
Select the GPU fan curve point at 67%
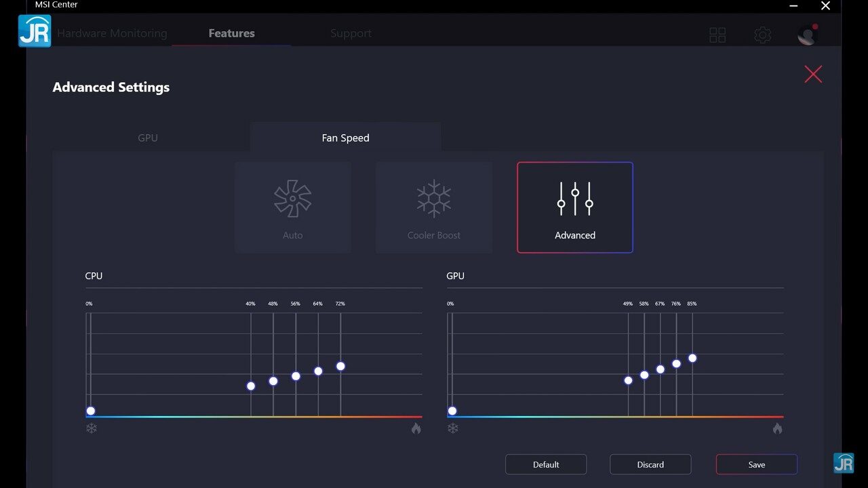(660, 369)
